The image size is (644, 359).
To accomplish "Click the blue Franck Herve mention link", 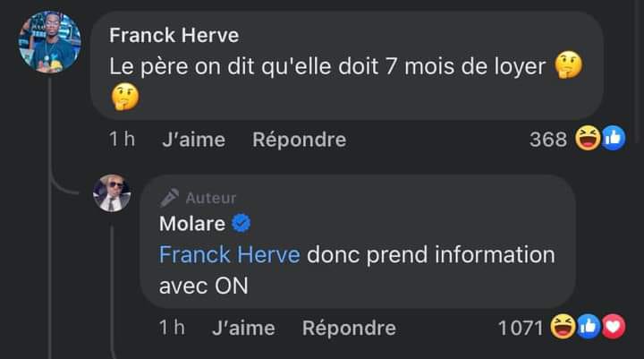I will pyautogui.click(x=230, y=254).
